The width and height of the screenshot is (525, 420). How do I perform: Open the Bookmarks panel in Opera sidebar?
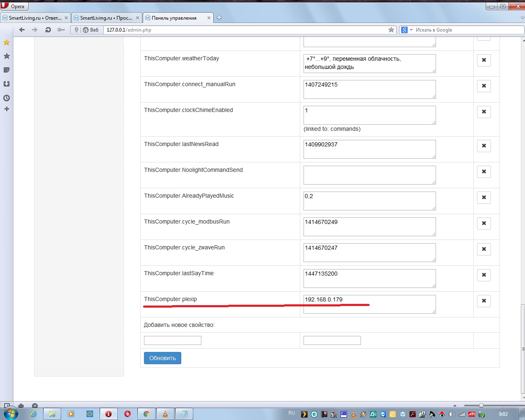[7, 56]
